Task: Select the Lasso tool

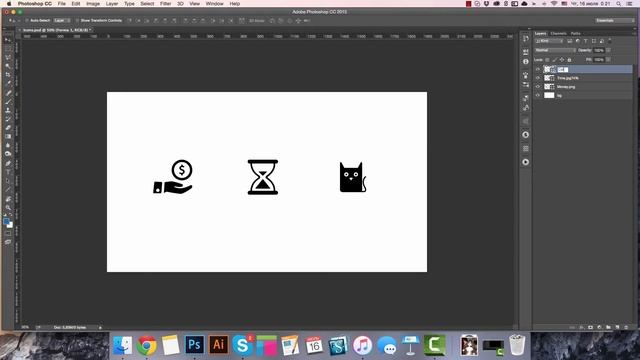Action: pos(8,57)
